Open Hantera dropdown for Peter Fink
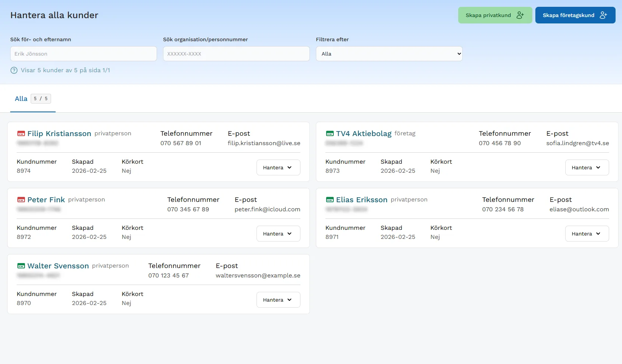Image resolution: width=622 pixels, height=364 pixels. (x=278, y=234)
